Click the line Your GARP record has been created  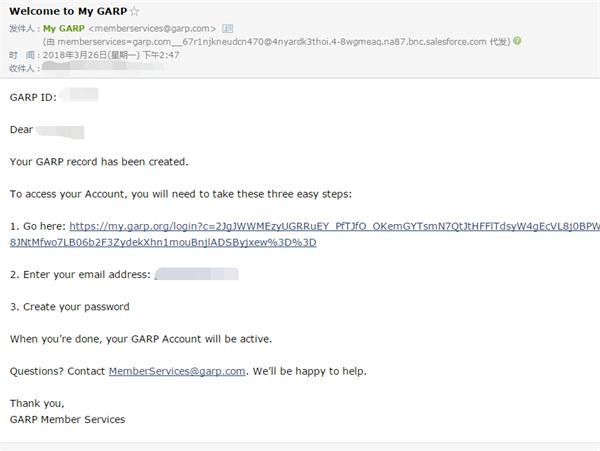point(98,161)
